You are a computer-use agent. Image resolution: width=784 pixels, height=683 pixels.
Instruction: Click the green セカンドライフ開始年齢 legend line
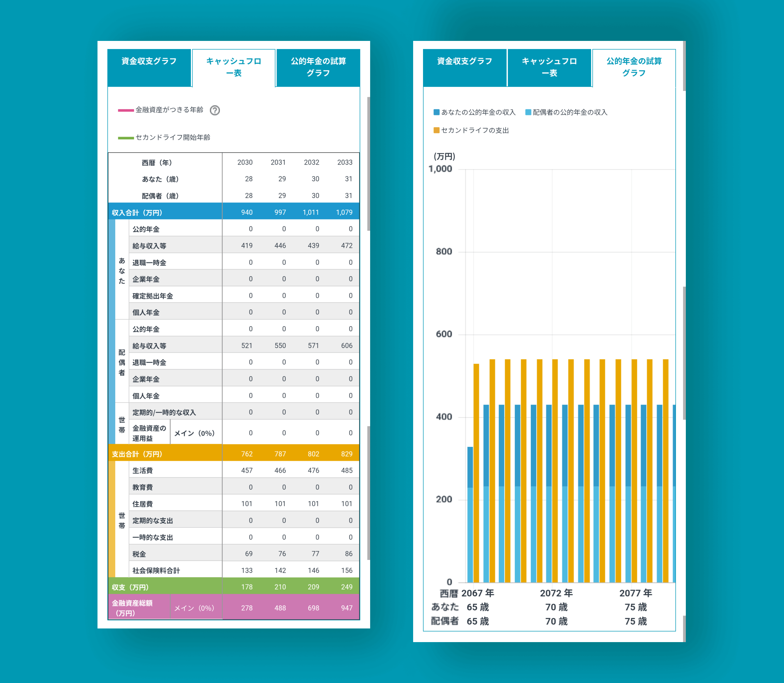click(125, 138)
